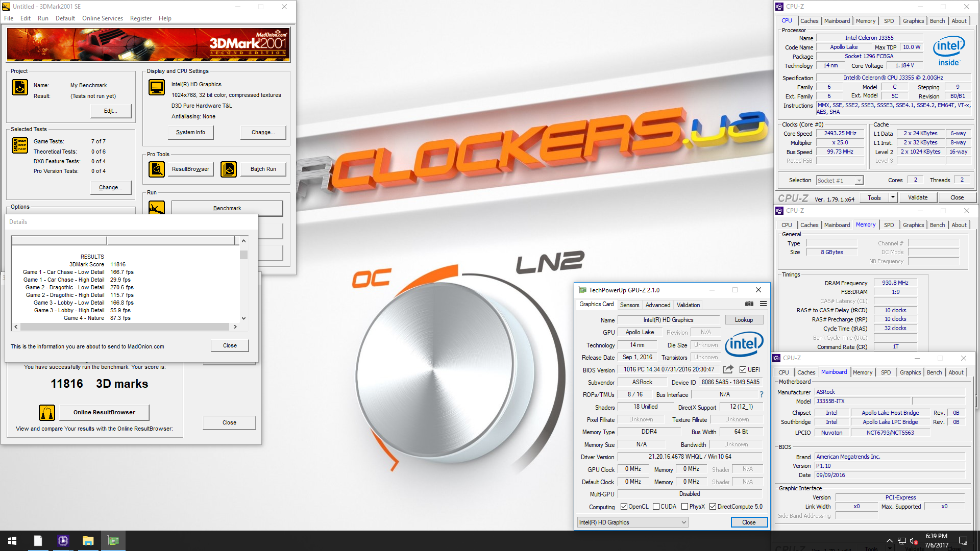The height and width of the screenshot is (551, 980).
Task: Open the Register menu
Action: click(x=141, y=18)
